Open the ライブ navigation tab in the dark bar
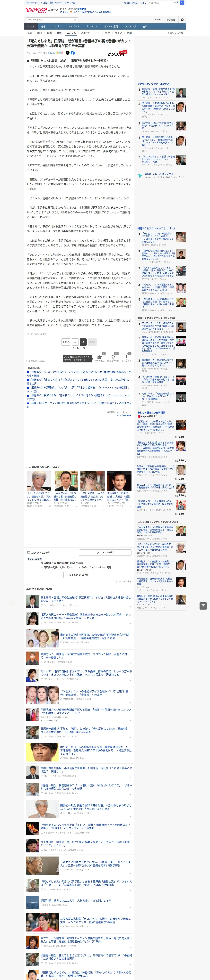 tap(56, 27)
